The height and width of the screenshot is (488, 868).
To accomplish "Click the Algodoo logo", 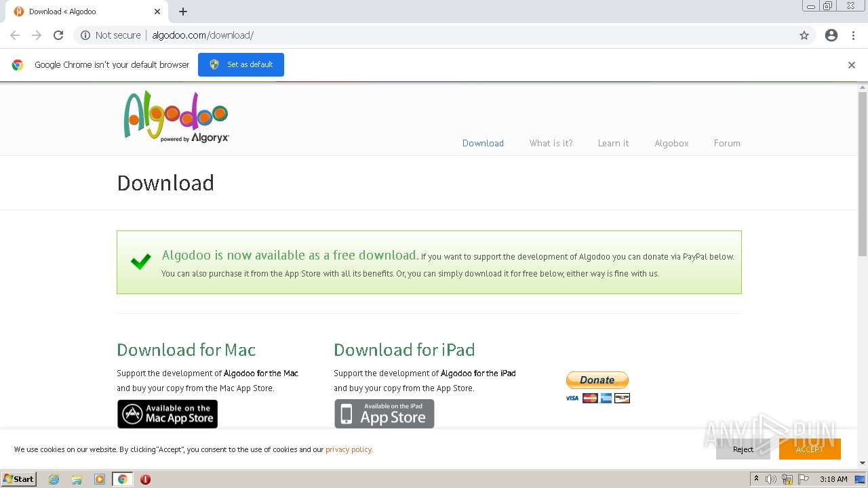I will click(176, 117).
